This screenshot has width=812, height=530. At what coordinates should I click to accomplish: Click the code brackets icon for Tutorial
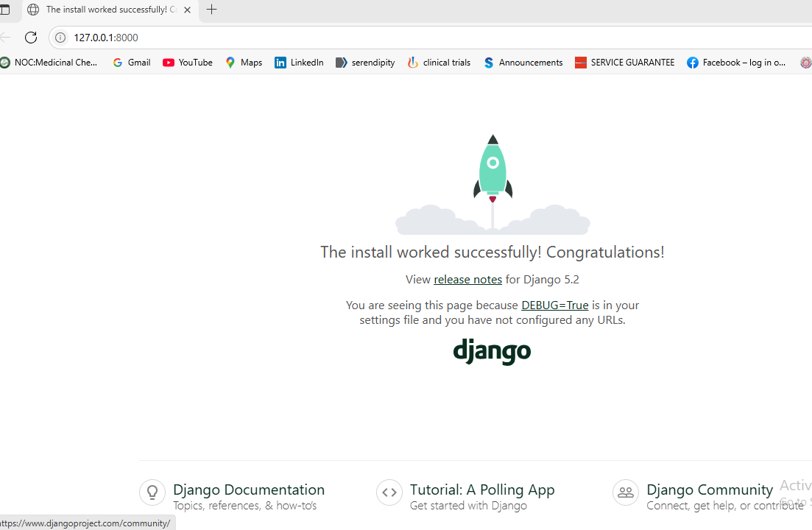coord(389,492)
